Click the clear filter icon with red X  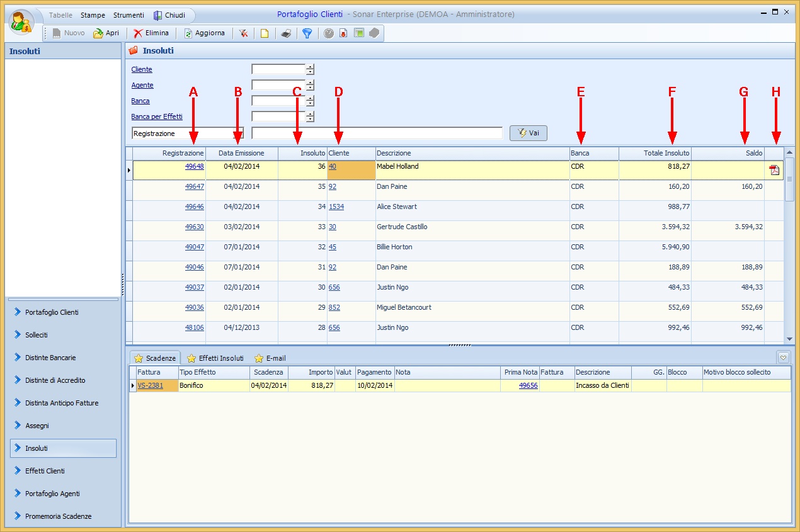pos(244,33)
